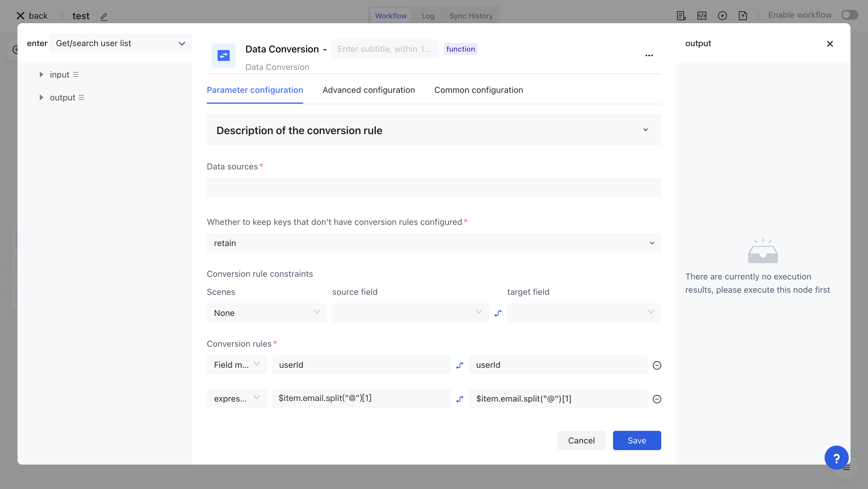Expand the output tree node

41,97
